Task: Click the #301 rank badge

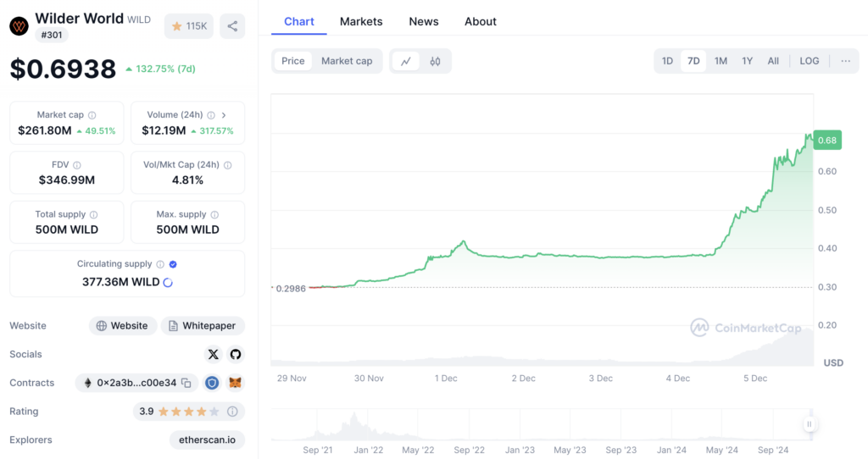Action: pyautogui.click(x=52, y=35)
